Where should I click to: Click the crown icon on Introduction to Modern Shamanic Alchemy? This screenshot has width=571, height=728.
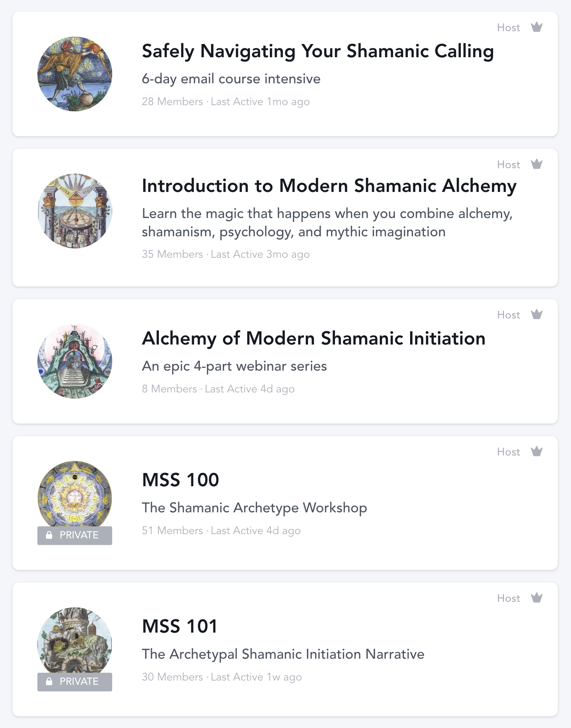[537, 164]
